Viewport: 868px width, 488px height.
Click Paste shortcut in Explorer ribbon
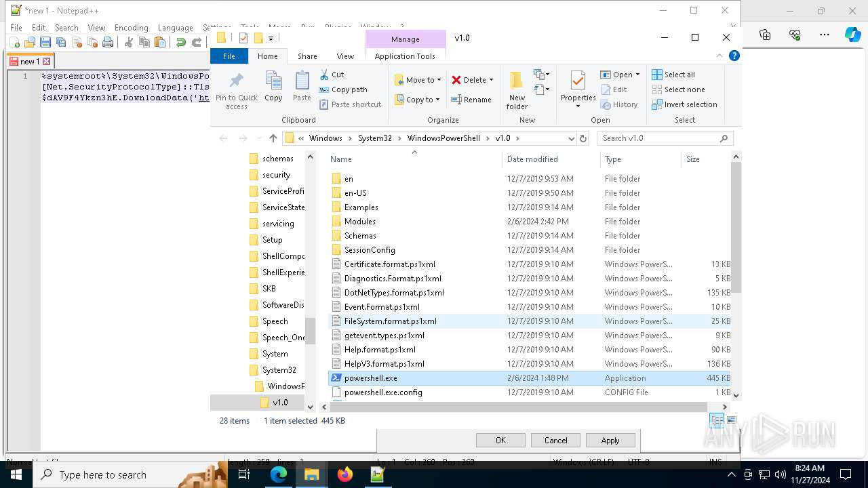point(350,104)
